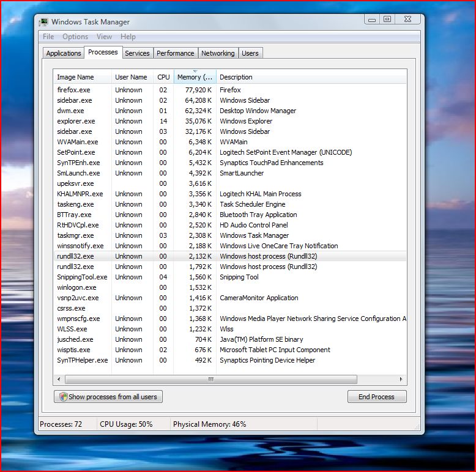Sort by Image Name column header
Image resolution: width=476 pixels, height=472 pixels.
tap(82, 77)
